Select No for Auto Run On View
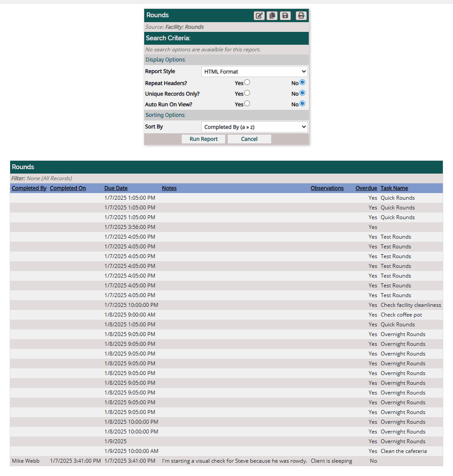The height and width of the screenshot is (476, 453). pyautogui.click(x=302, y=104)
